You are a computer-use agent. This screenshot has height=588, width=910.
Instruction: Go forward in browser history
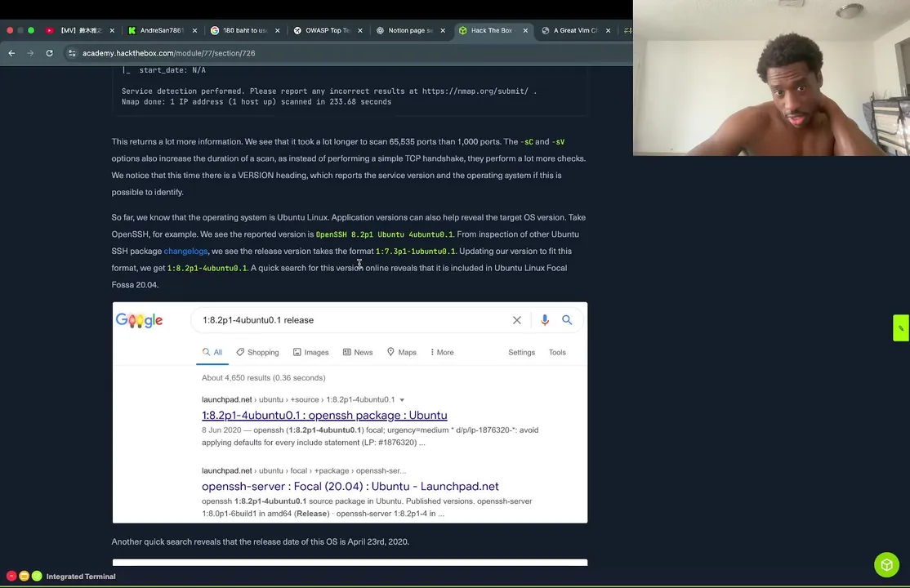pyautogui.click(x=30, y=53)
